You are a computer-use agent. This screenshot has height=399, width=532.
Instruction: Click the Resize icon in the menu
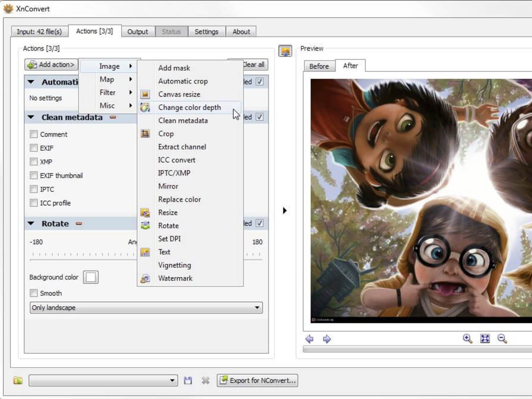click(x=145, y=212)
